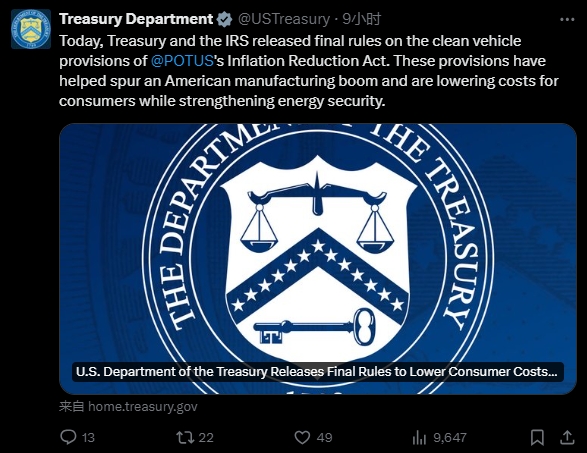Like the tweet with the heart icon

[x=302, y=437]
